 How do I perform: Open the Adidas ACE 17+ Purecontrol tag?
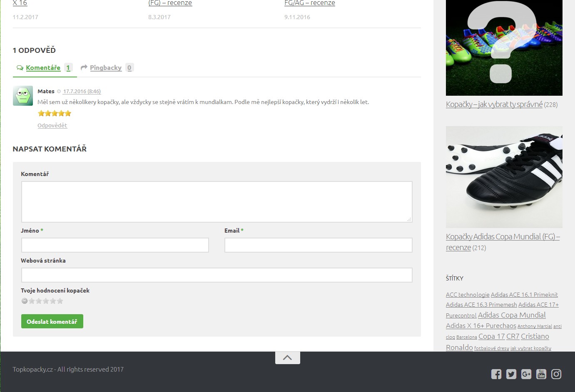[x=538, y=305]
